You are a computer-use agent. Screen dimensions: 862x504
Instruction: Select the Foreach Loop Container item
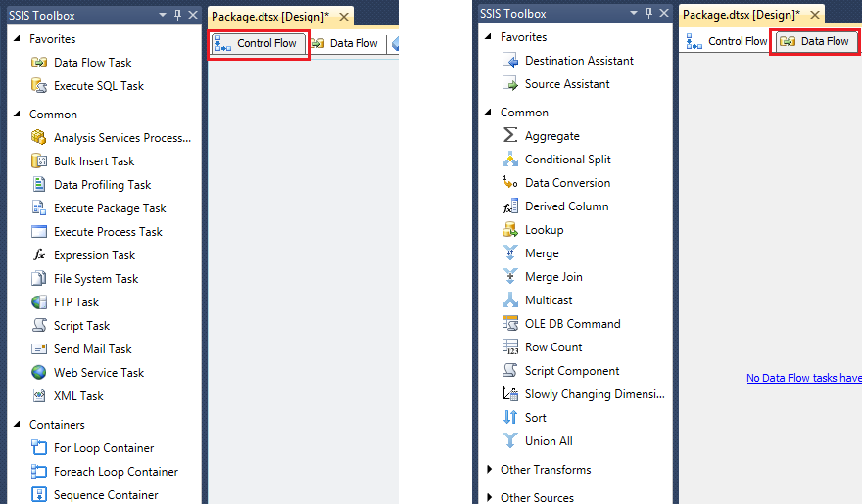pyautogui.click(x=116, y=472)
